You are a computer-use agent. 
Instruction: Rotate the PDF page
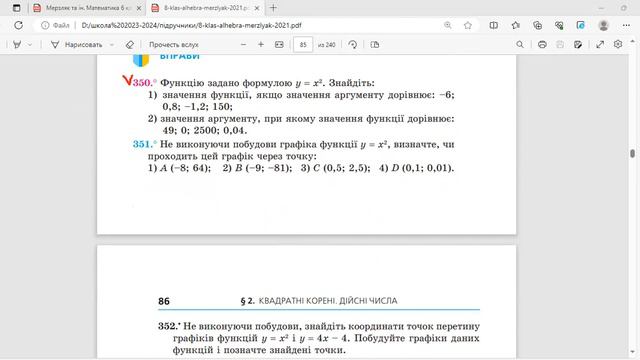coord(353,44)
